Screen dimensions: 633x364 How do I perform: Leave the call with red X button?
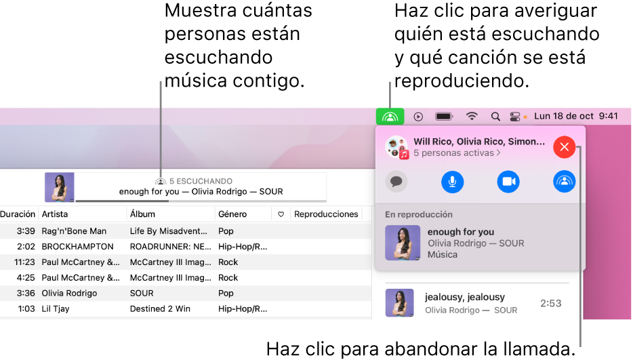(564, 147)
